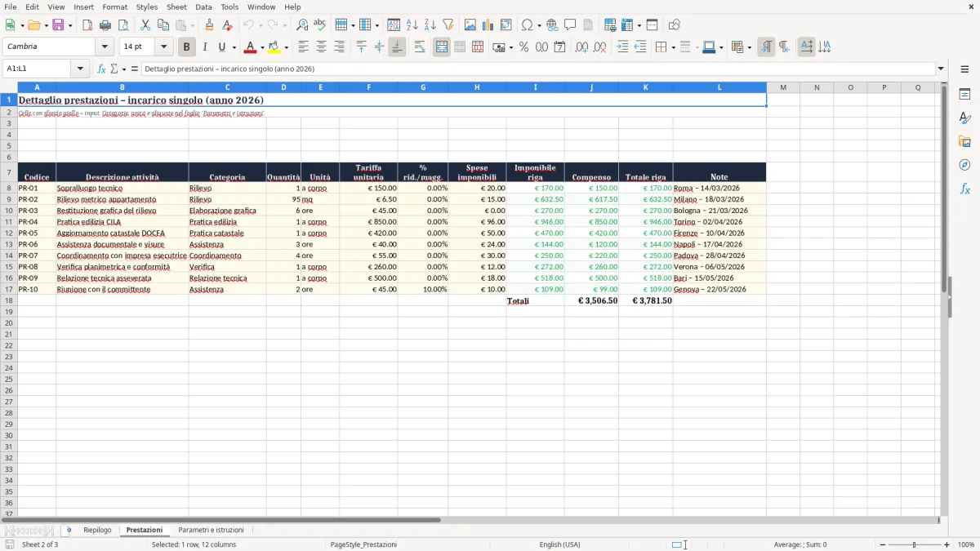Activate Clone Formatting paintbrush
The image size is (980, 551).
(210, 25)
